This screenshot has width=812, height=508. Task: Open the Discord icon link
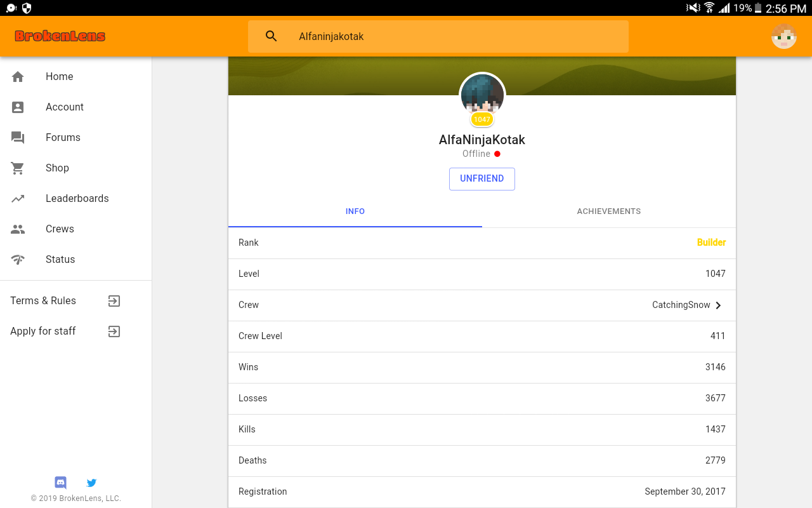61,483
